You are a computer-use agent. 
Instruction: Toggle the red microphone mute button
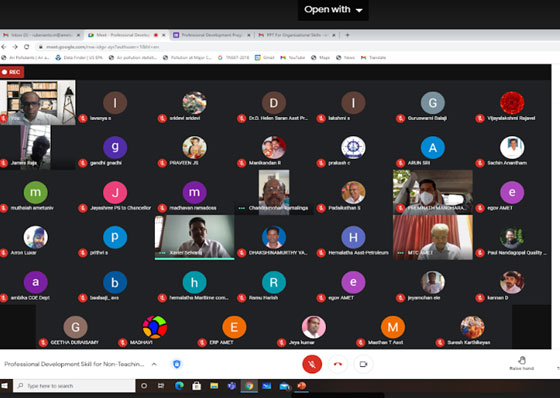312,364
